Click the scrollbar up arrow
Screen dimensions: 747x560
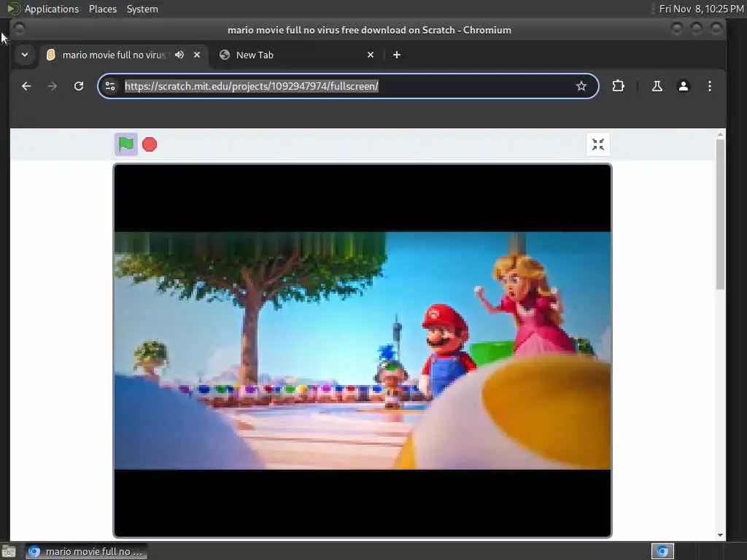click(x=720, y=135)
